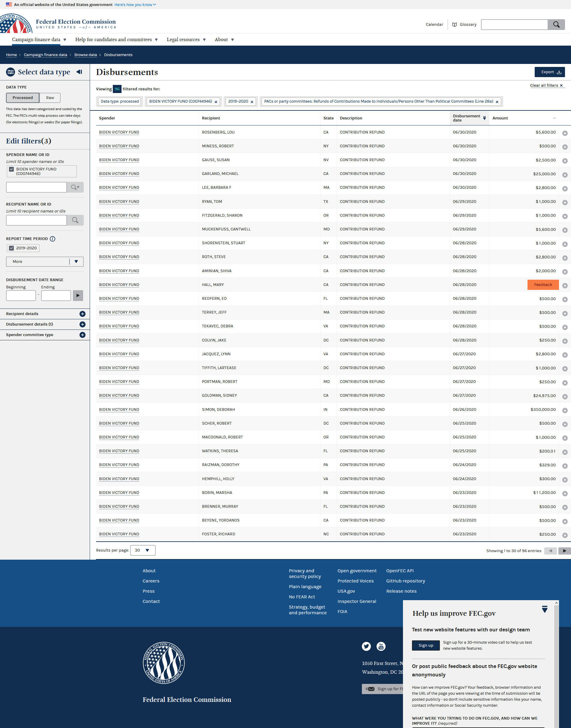Screen dimensions: 571x728
Task: Click the previous page arrow
Action: [550, 551]
